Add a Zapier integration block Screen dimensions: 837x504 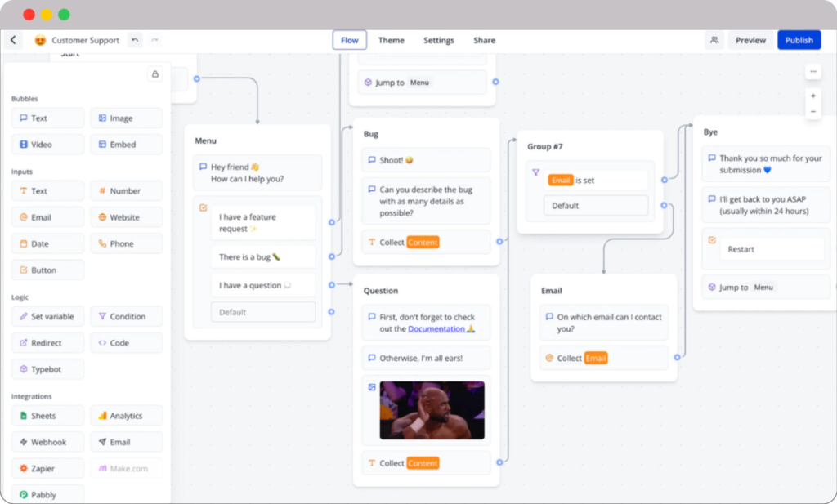point(47,467)
